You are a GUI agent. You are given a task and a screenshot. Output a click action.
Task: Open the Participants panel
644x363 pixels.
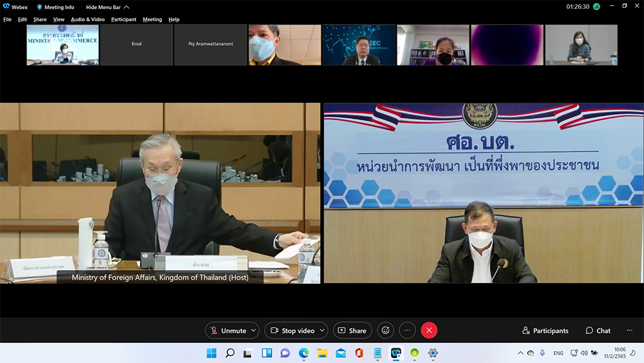point(545,331)
